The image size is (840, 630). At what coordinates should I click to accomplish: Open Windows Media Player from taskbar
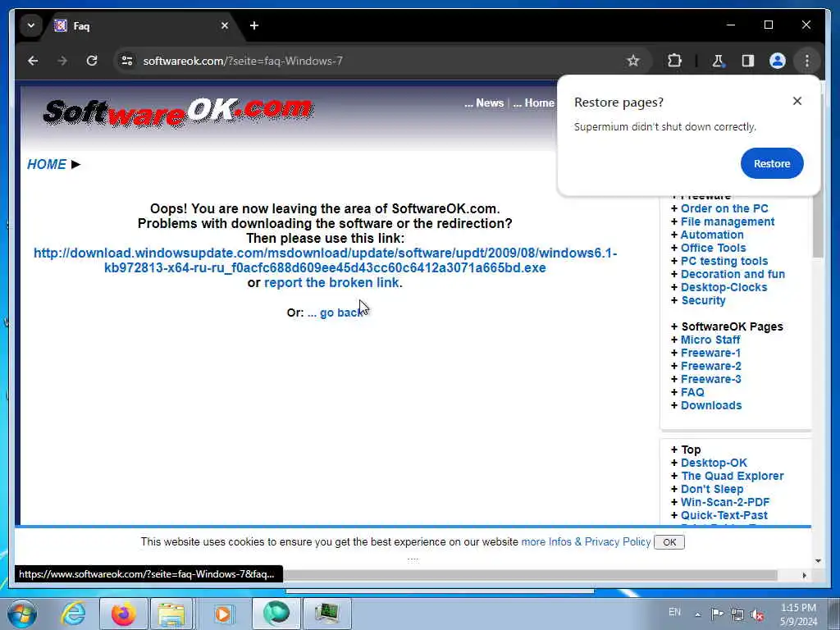click(x=223, y=614)
